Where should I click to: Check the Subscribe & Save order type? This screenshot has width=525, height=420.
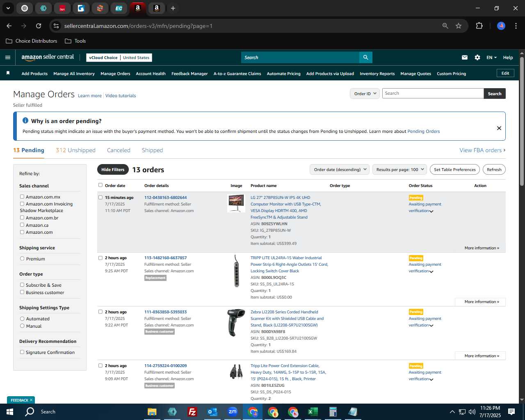point(22,285)
